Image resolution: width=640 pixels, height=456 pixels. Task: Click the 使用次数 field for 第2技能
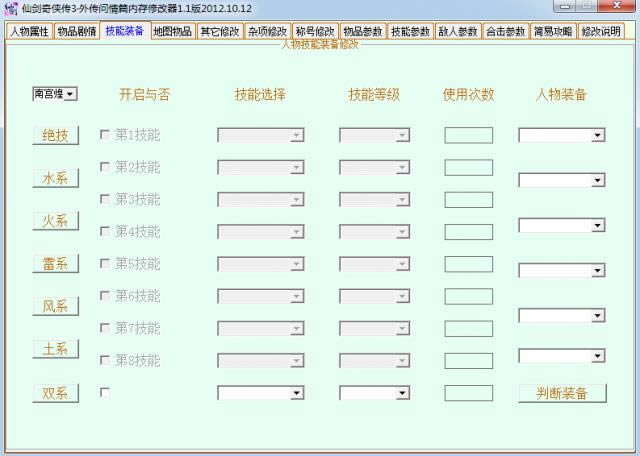point(469,167)
